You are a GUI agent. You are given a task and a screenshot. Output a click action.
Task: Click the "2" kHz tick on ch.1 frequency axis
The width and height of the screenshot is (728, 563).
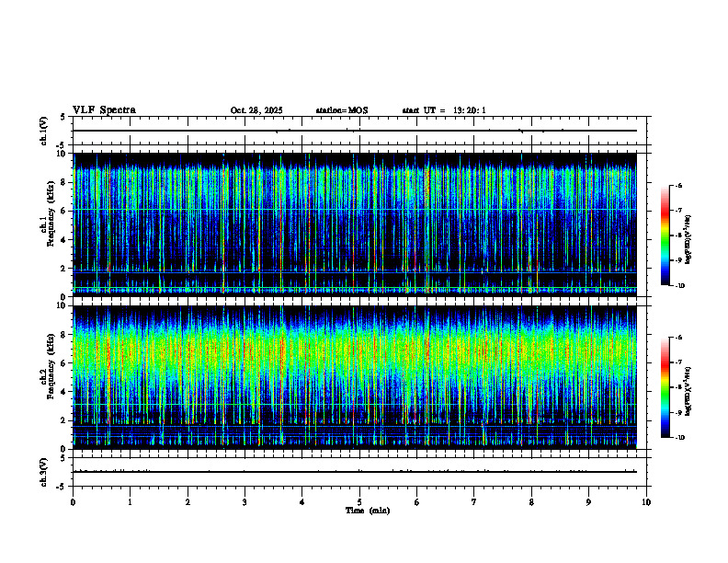coord(64,268)
